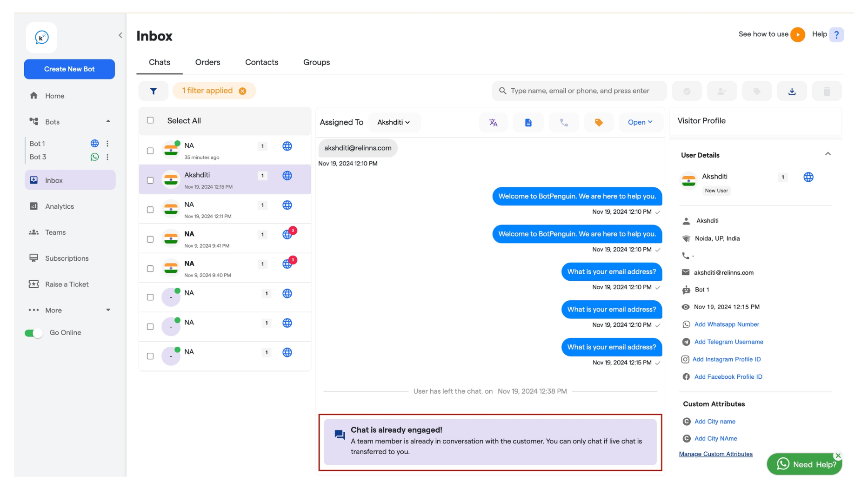868x502 pixels.
Task: Switch to the Groups tab
Action: click(317, 62)
